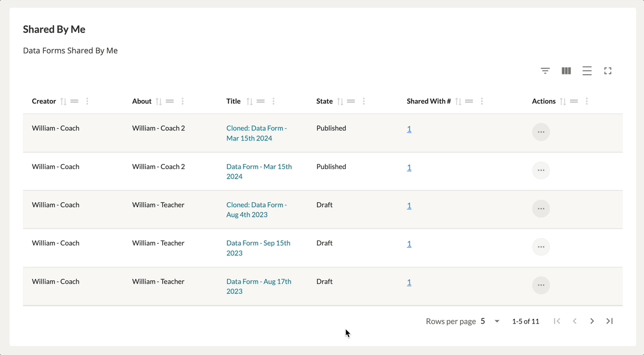Click shared count for Cloned Aug 4th form

(409, 206)
